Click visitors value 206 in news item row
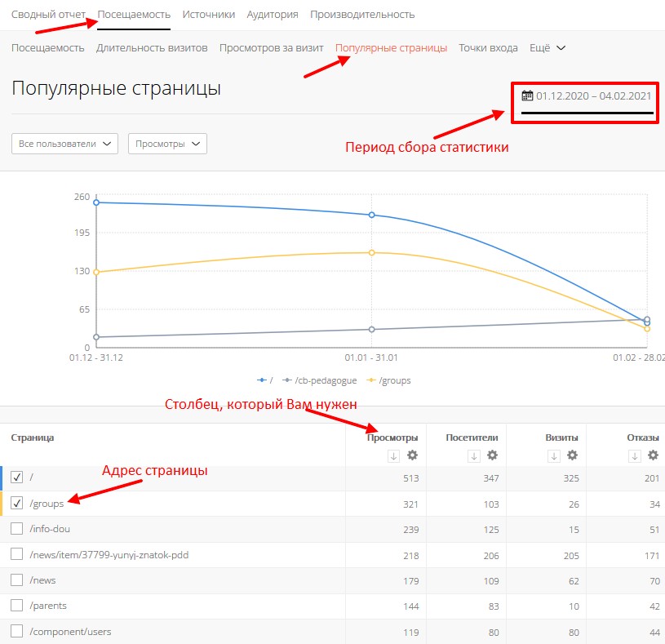This screenshot has width=665, height=644. point(491,556)
